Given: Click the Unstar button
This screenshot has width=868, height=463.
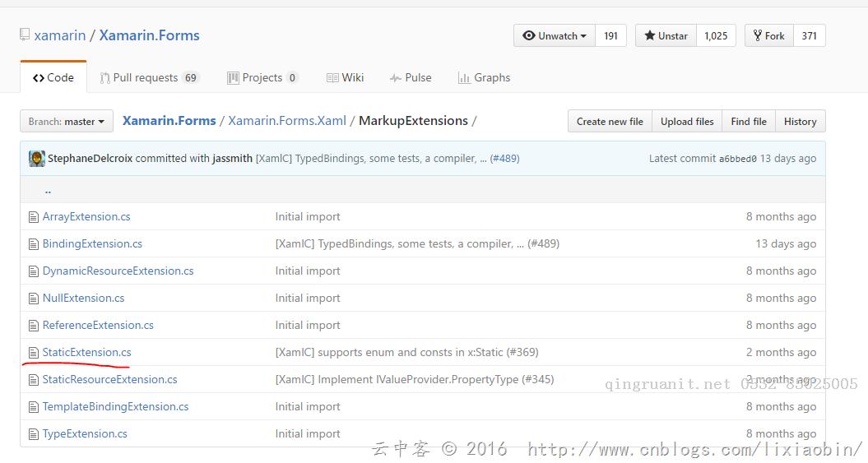Looking at the screenshot, I should (x=666, y=35).
